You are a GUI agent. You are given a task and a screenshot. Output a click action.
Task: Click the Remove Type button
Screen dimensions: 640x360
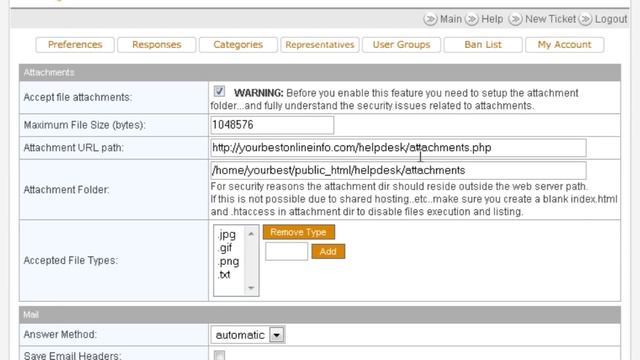pos(299,232)
